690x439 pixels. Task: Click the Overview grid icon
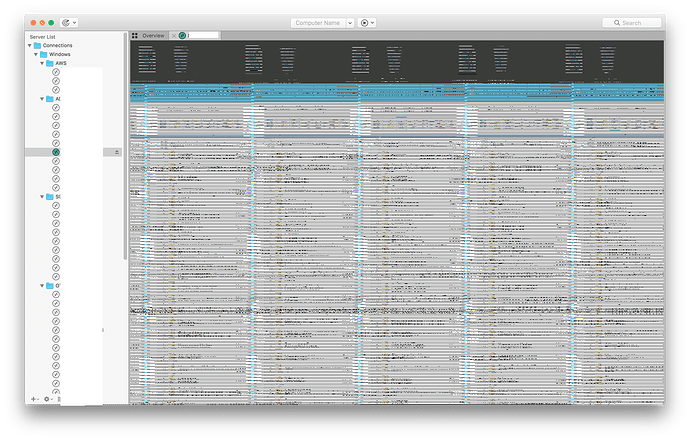135,35
